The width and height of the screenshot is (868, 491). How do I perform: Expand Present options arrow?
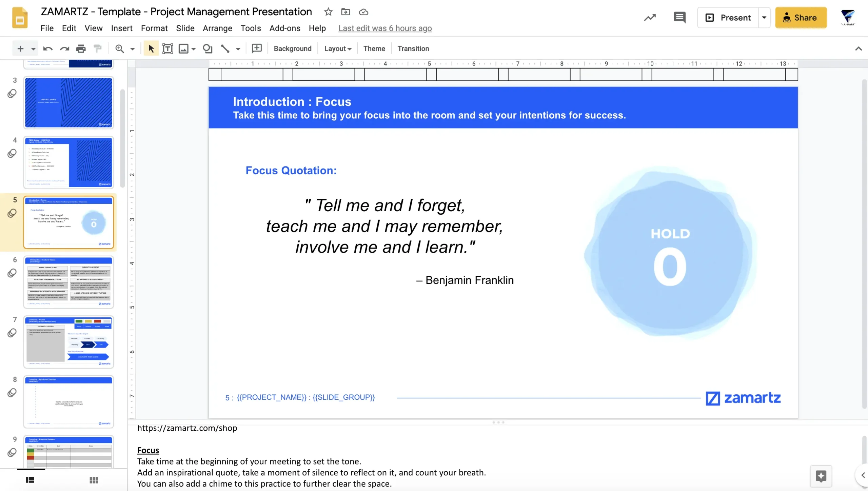coord(764,18)
